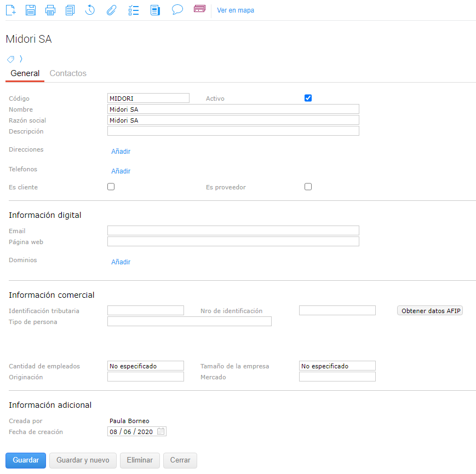Uncheck the Activo checkbox
The image size is (476, 474).
coord(308,98)
